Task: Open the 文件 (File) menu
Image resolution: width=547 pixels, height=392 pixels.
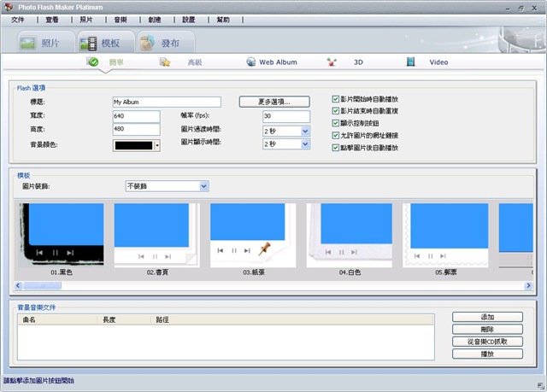Action: pyautogui.click(x=18, y=20)
